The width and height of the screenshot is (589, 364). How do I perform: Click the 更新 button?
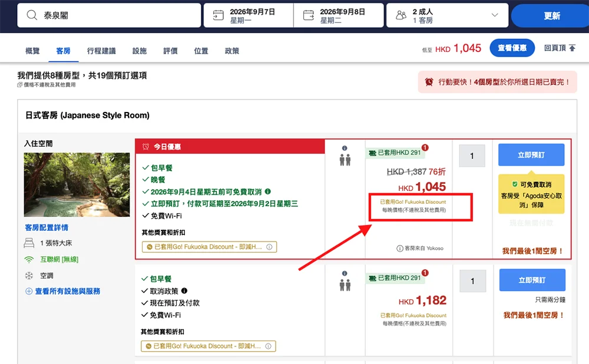pos(551,16)
